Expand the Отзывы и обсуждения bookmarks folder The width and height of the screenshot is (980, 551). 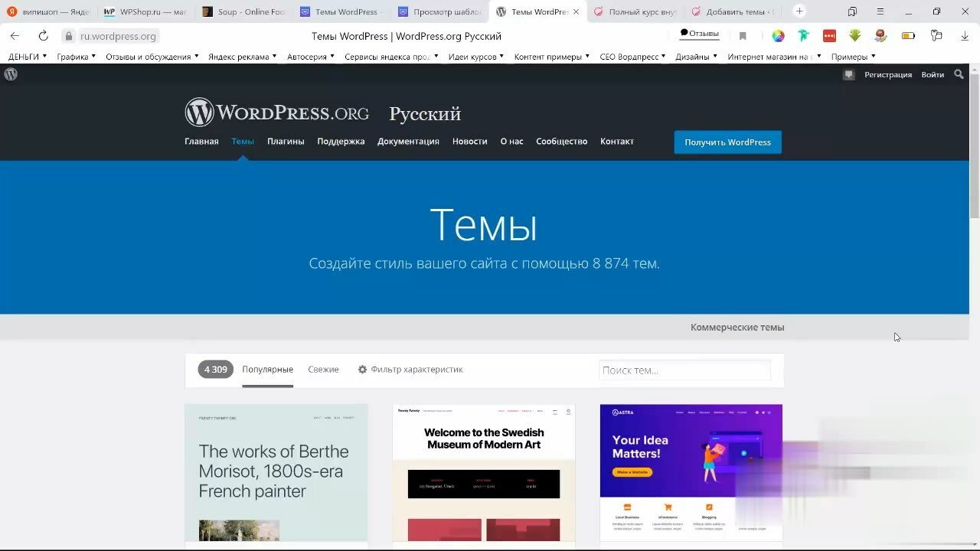pyautogui.click(x=152, y=57)
